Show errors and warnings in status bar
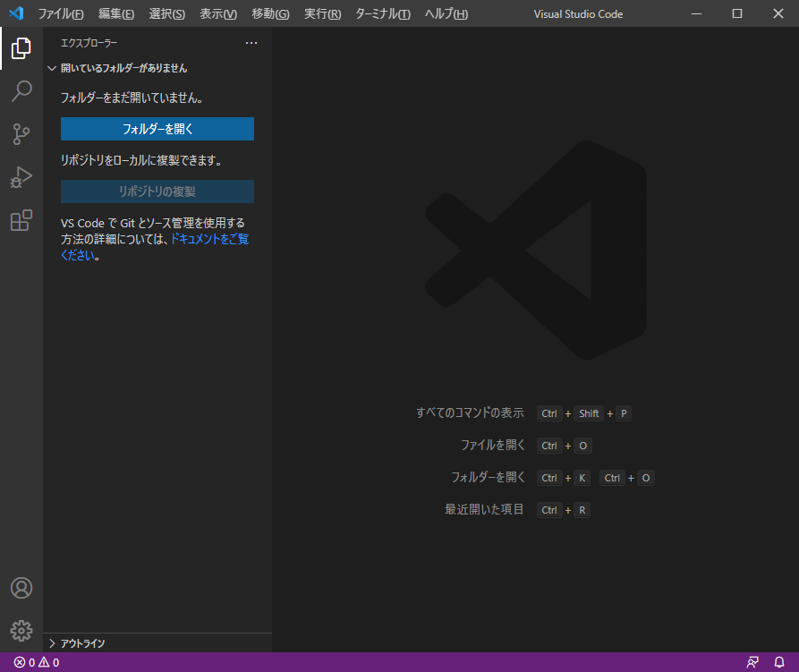799x672 pixels. click(x=37, y=662)
